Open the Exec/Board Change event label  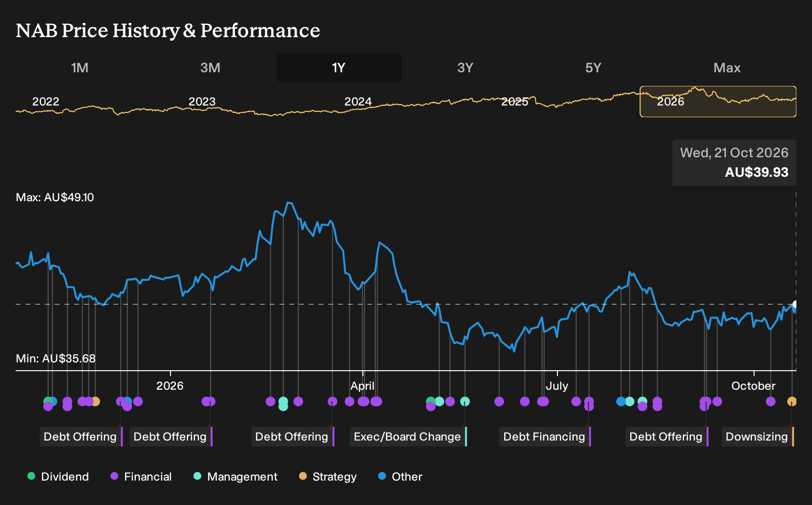click(x=408, y=437)
